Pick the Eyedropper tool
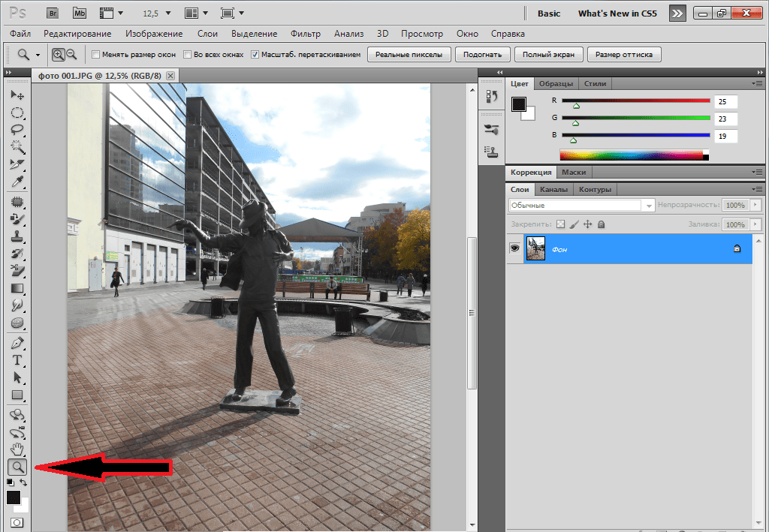 (x=17, y=182)
